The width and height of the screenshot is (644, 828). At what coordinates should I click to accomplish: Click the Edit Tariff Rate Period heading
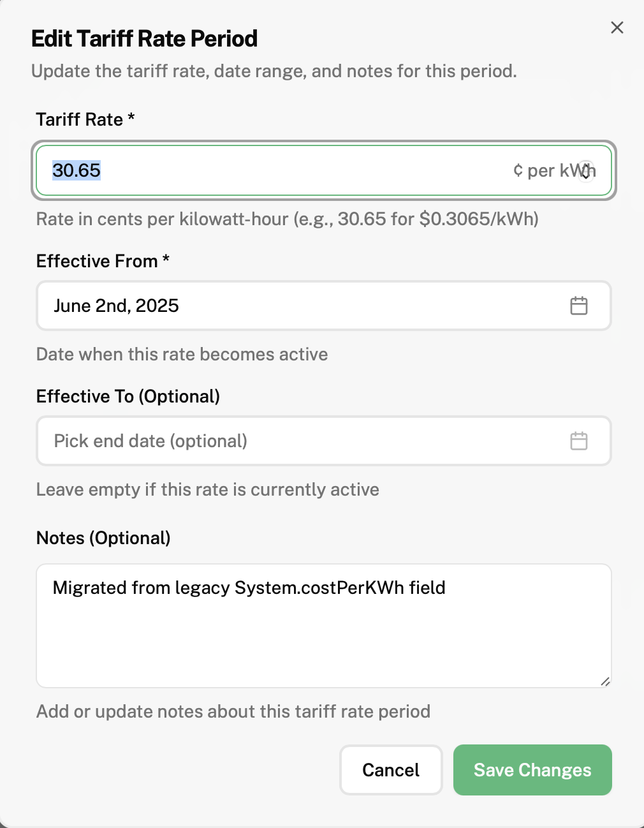[x=144, y=39]
